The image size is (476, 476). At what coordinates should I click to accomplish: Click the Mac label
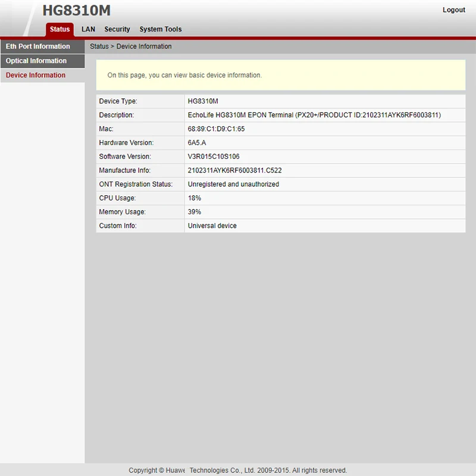click(107, 129)
